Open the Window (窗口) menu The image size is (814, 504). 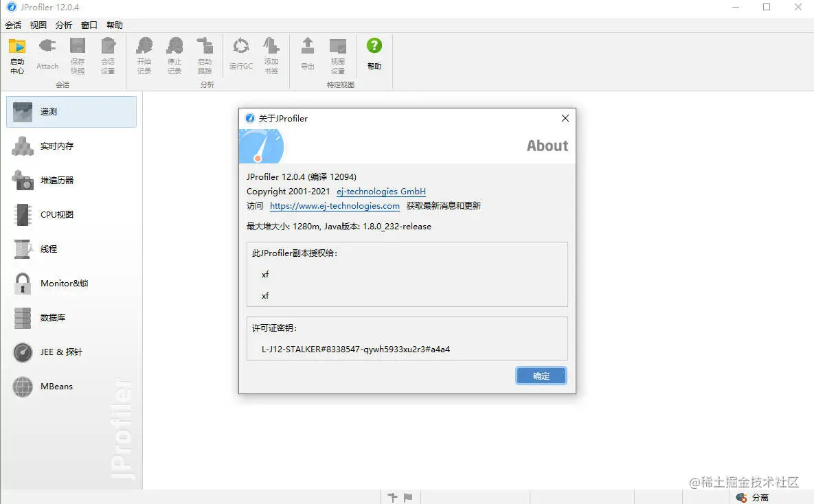coord(89,25)
